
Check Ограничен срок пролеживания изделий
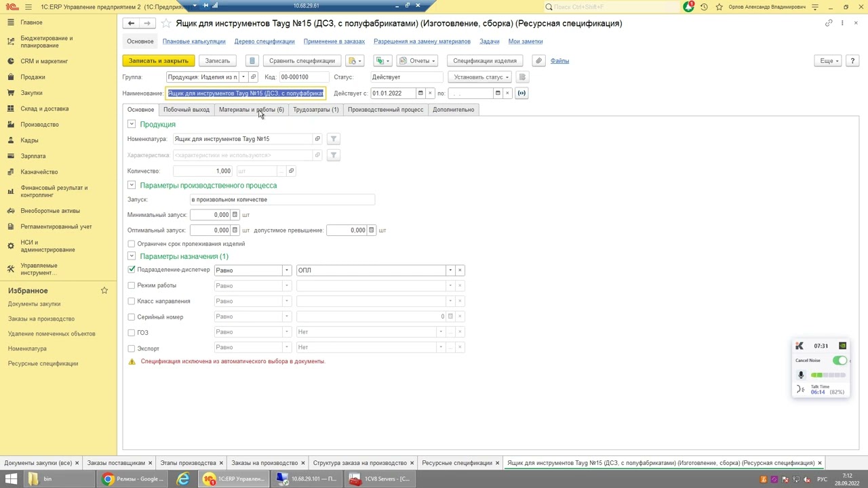click(132, 244)
